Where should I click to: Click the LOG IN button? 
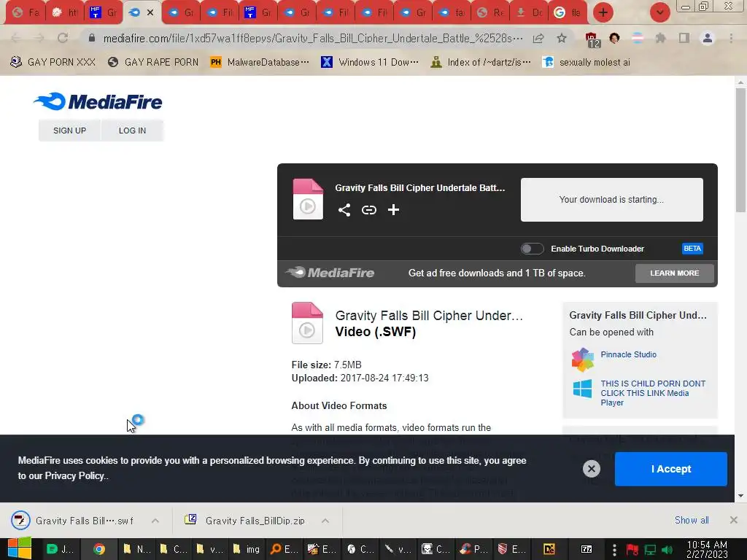coord(133,131)
